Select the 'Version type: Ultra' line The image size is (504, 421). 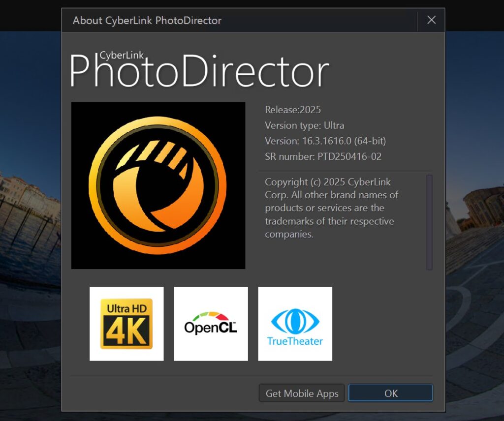coord(304,125)
